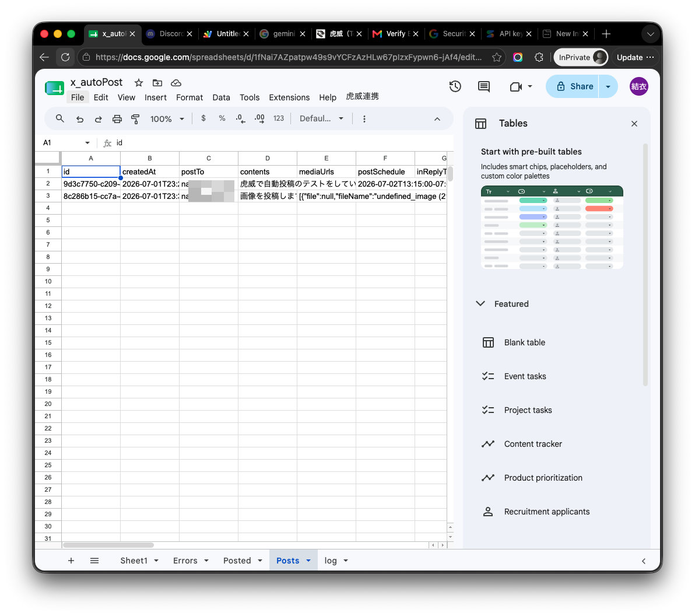
Task: Open log tab menu arrow
Action: [x=346, y=561]
